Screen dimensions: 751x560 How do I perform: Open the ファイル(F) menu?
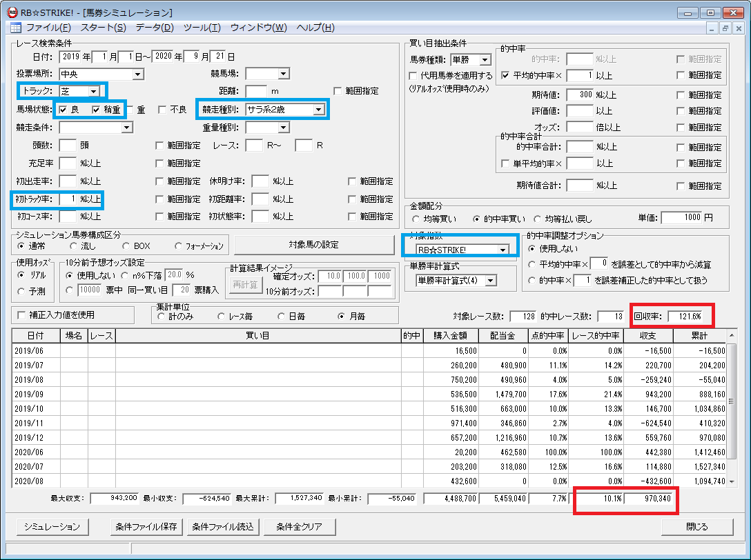[48, 28]
